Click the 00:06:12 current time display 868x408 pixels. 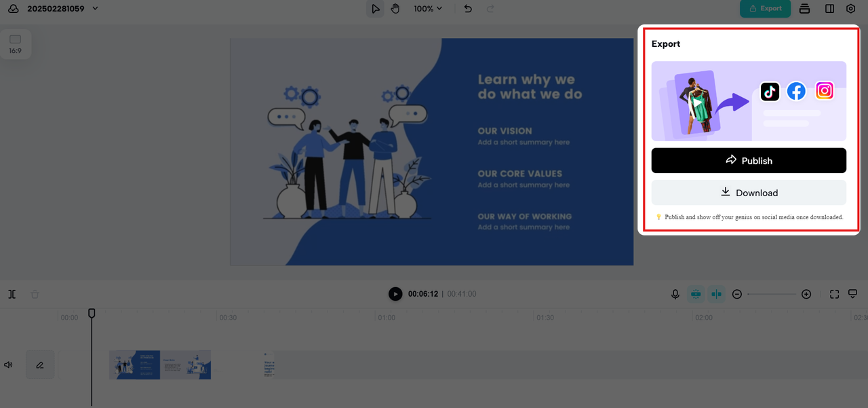coord(423,294)
